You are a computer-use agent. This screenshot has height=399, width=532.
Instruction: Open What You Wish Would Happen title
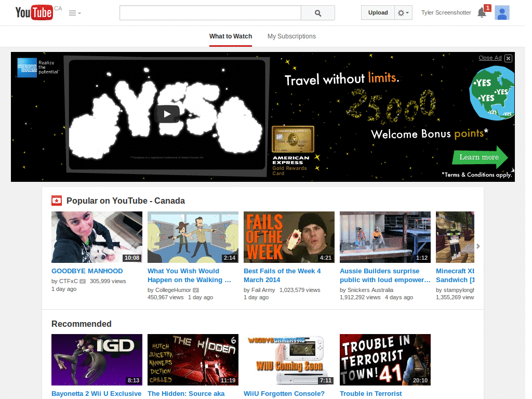(189, 275)
